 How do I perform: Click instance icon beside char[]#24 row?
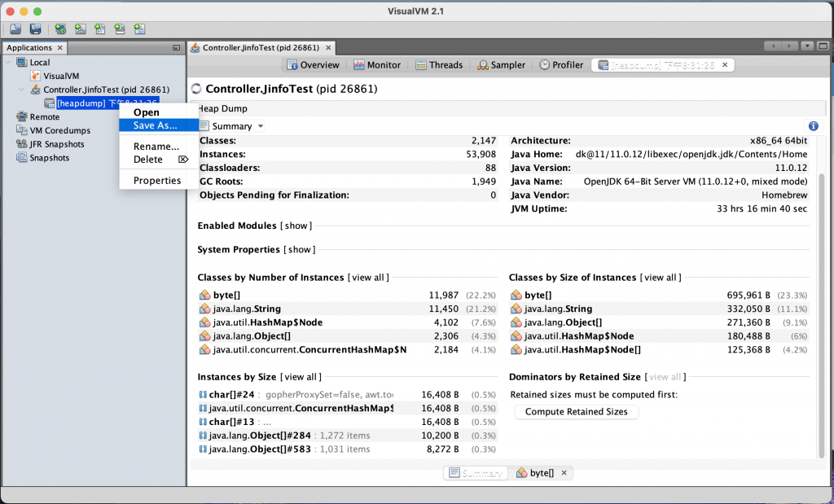[x=203, y=395]
